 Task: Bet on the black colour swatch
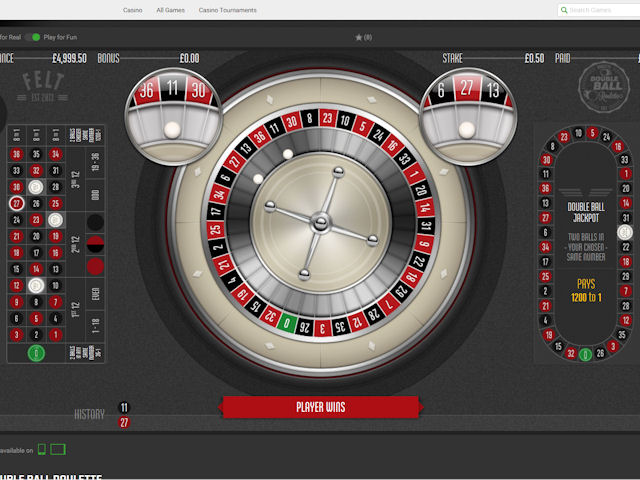point(96,222)
